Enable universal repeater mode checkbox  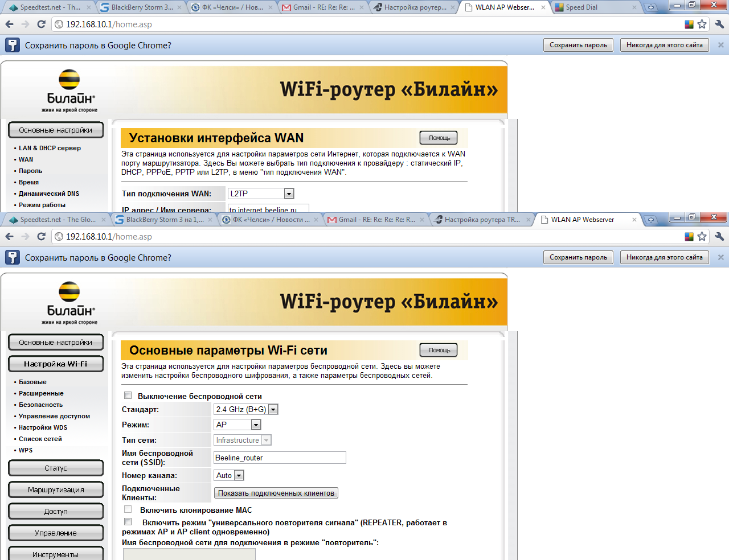click(128, 522)
